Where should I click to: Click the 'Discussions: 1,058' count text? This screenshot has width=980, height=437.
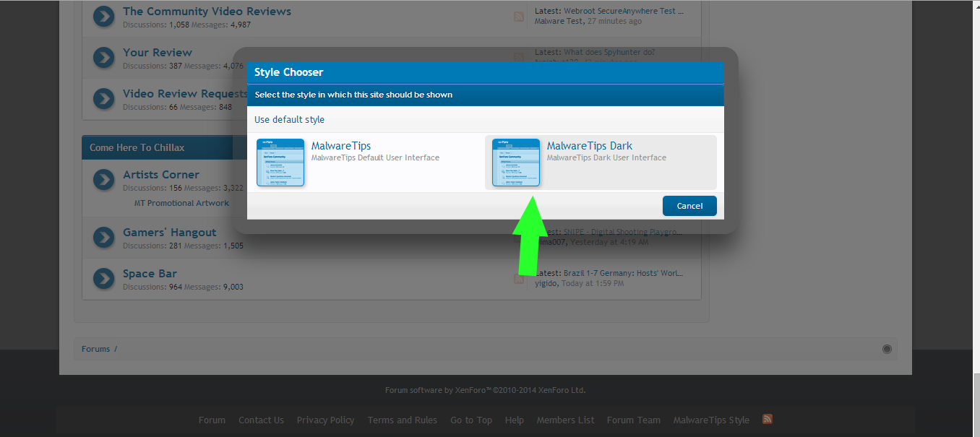155,25
